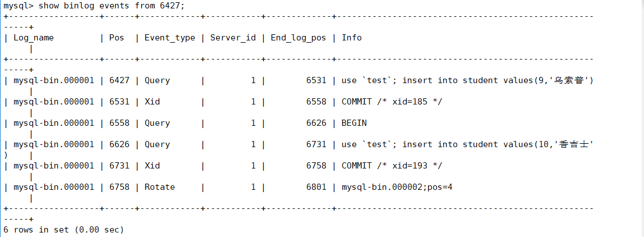Select the 'COMMIT /* xid=193 */' info text
The height and width of the screenshot is (237, 644).
(392, 166)
